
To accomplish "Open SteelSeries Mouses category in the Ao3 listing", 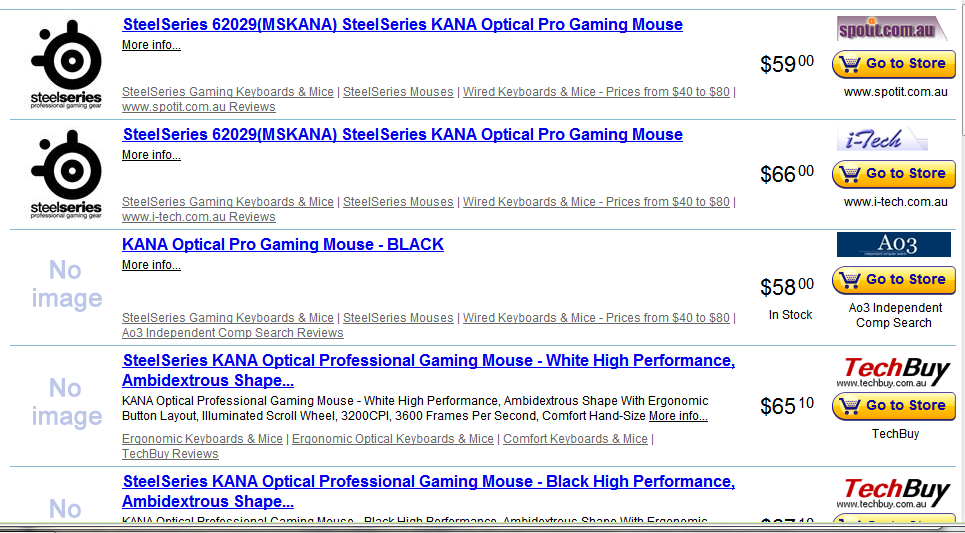I will pyautogui.click(x=398, y=318).
